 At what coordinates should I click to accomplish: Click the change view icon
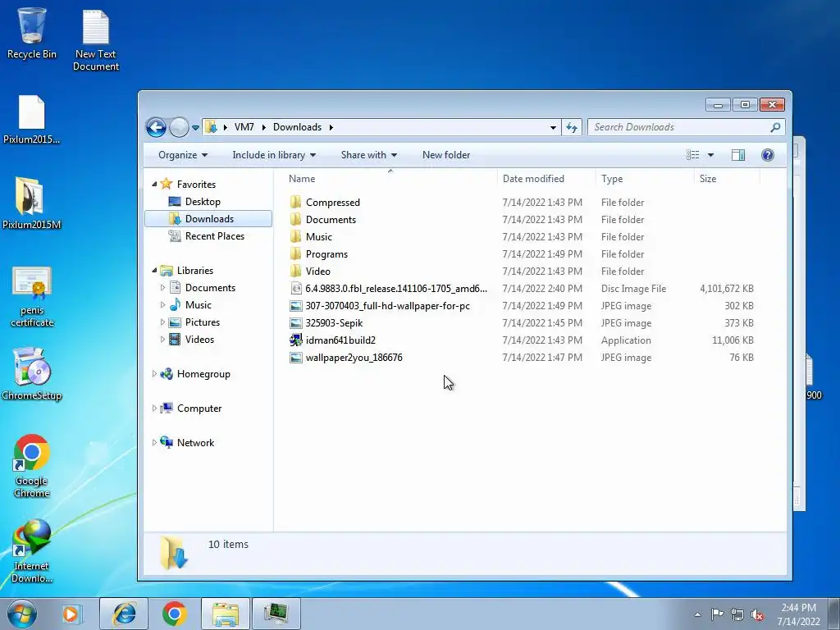tap(692, 155)
